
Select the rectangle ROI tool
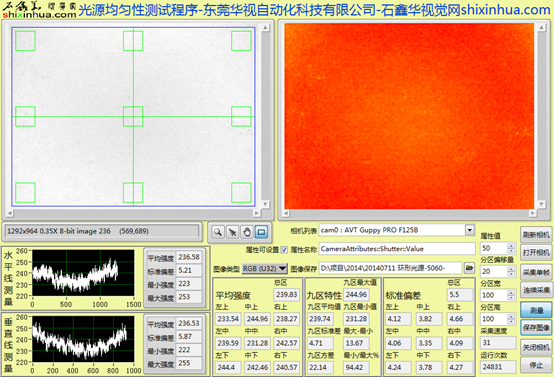pyautogui.click(x=261, y=232)
